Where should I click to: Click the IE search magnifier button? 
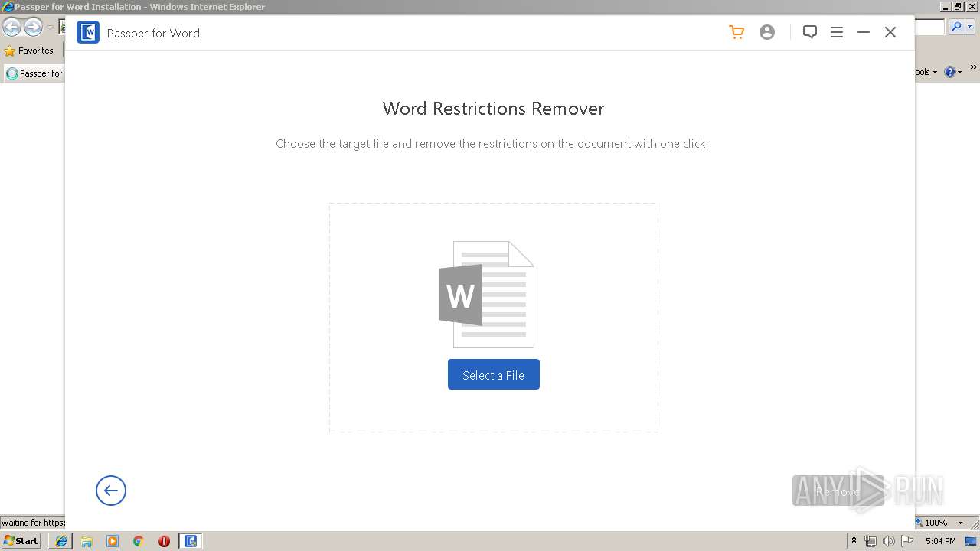pyautogui.click(x=956, y=28)
